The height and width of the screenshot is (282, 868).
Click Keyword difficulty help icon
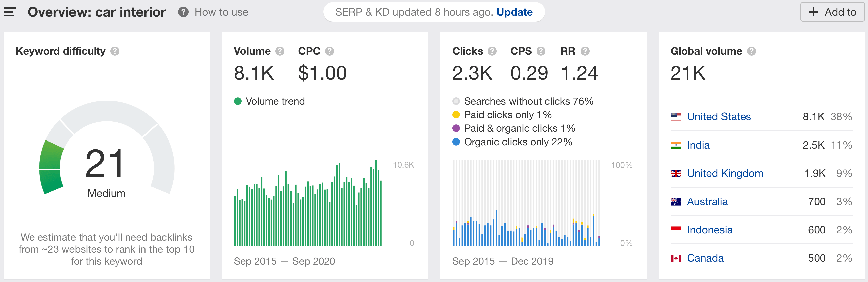(x=115, y=51)
